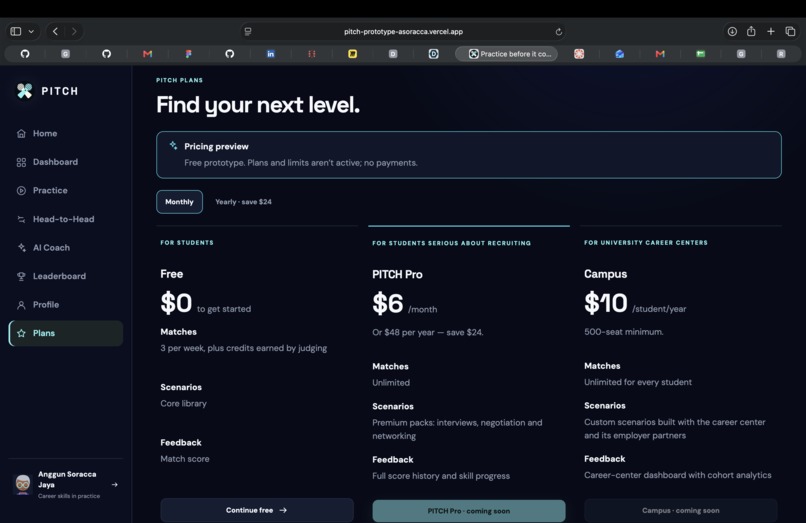Toggle the Safari sidebar button
This screenshot has width=806, height=523.
16,31
